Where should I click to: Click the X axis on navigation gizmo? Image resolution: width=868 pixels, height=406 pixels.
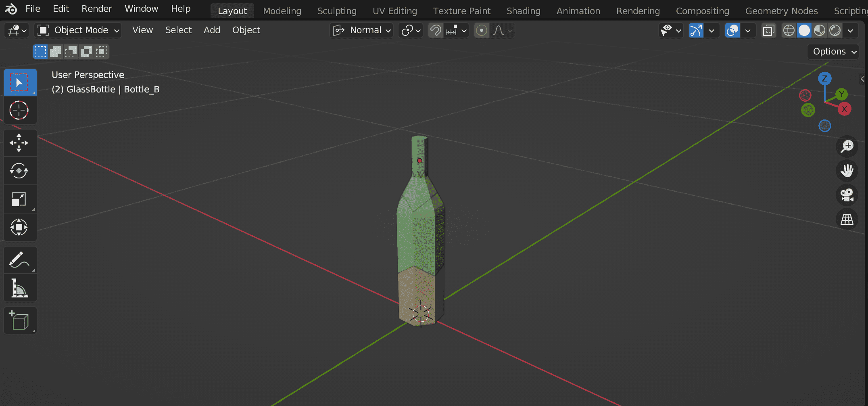[844, 109]
